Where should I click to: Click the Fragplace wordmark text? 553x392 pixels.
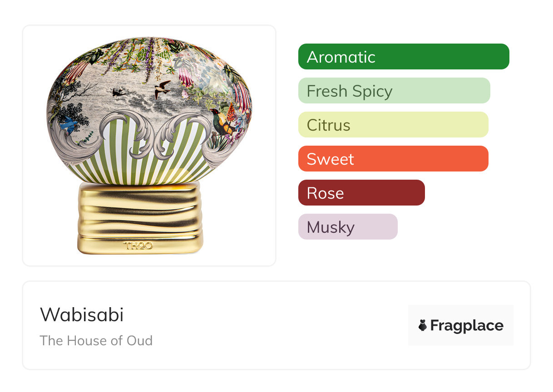pyautogui.click(x=467, y=325)
